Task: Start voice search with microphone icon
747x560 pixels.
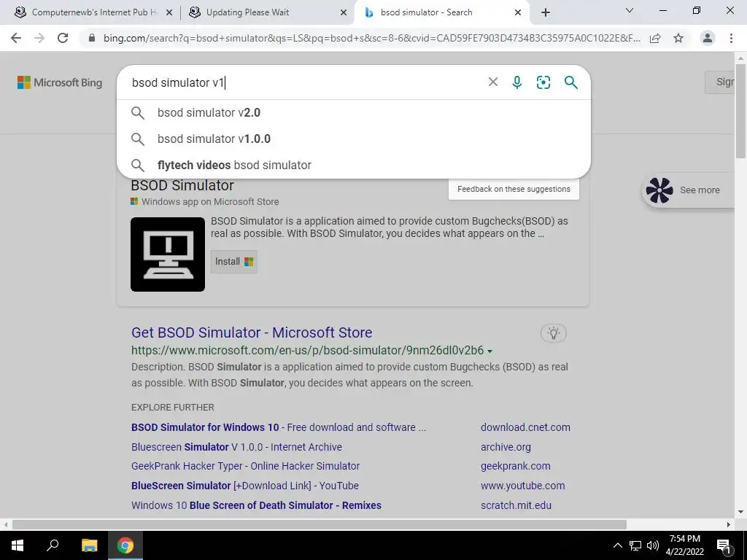Action: coord(517,82)
